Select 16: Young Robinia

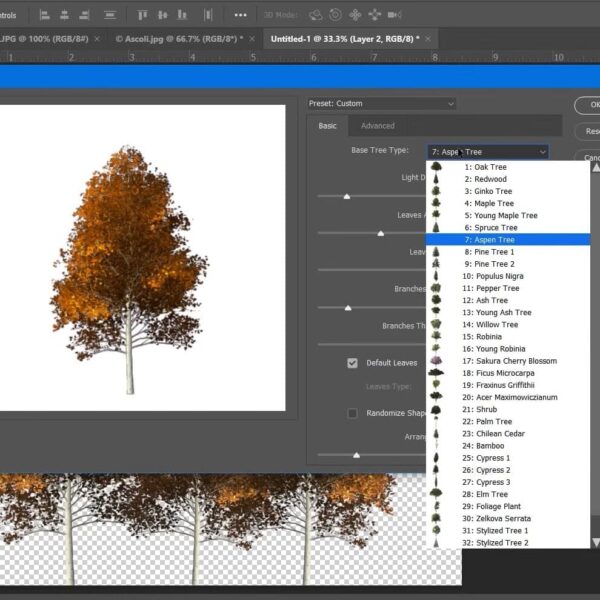(508, 349)
